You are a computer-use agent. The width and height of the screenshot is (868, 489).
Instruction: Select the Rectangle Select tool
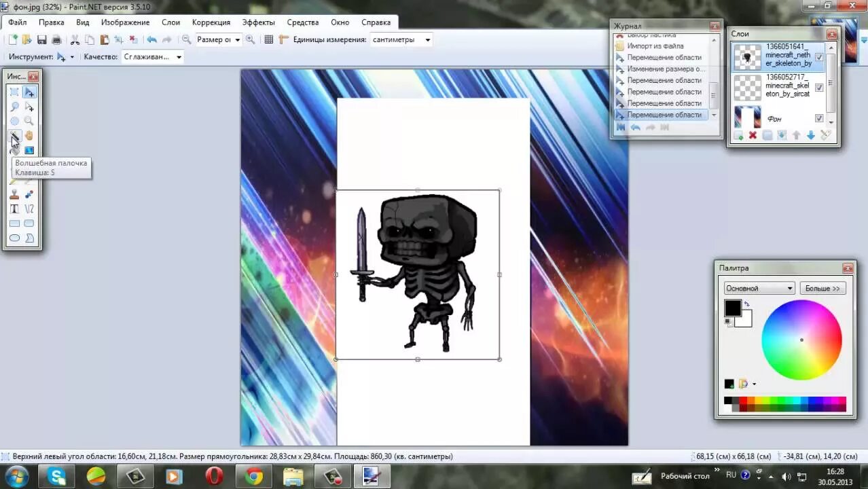tap(14, 92)
